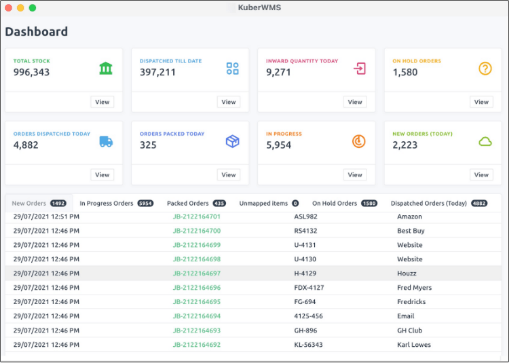This screenshot has width=509, height=363.
Task: Open View for In Progress card
Action: pos(355,175)
